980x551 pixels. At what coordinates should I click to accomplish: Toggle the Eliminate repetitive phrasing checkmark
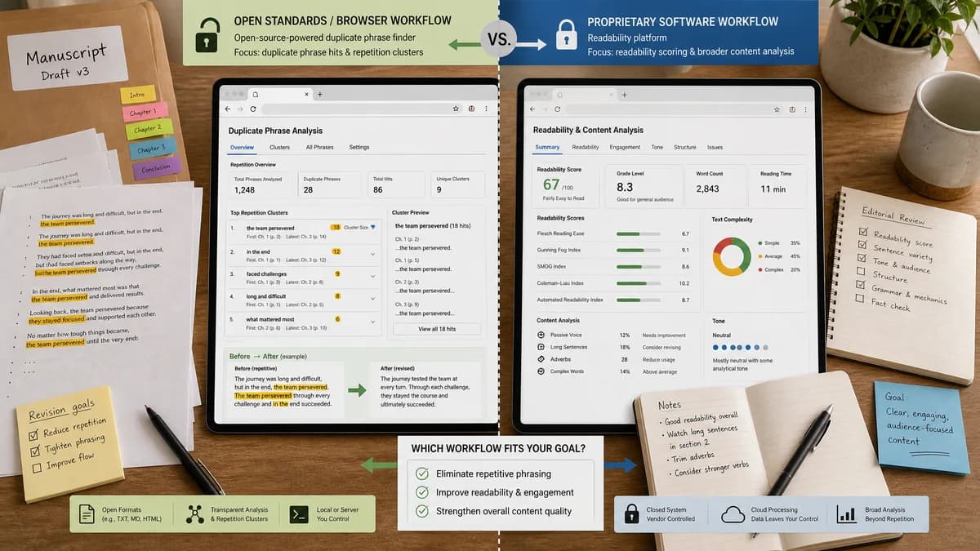pyautogui.click(x=422, y=473)
